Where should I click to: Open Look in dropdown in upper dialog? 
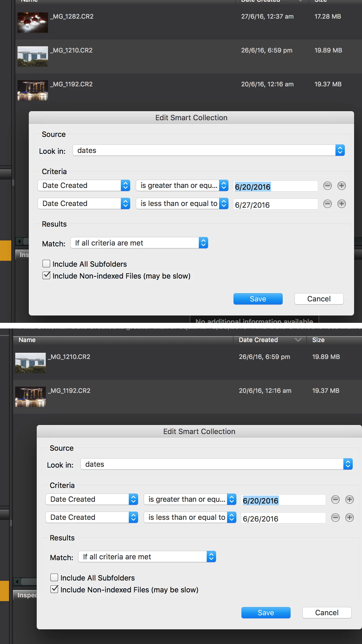(x=209, y=150)
